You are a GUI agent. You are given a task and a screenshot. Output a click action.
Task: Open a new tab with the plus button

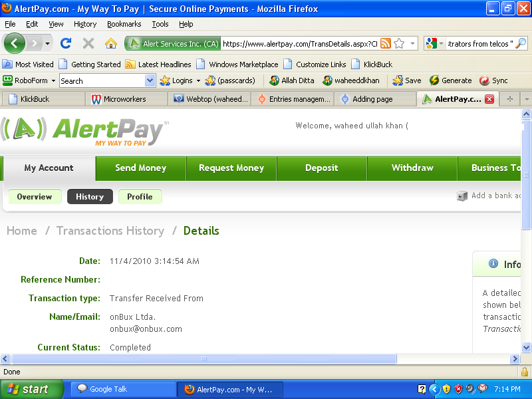[x=509, y=98]
